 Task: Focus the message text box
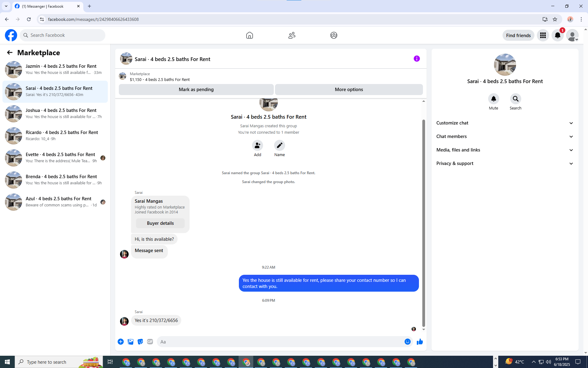pyautogui.click(x=280, y=342)
